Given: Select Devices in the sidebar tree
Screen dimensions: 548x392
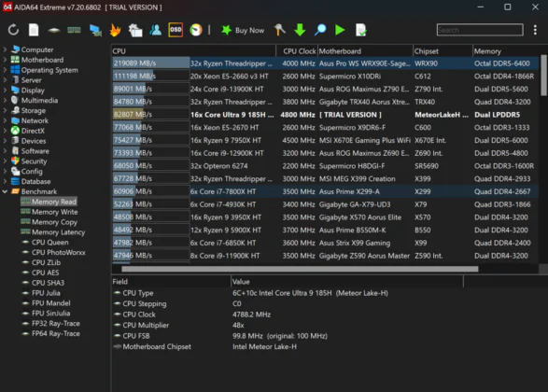Looking at the screenshot, I should [34, 141].
